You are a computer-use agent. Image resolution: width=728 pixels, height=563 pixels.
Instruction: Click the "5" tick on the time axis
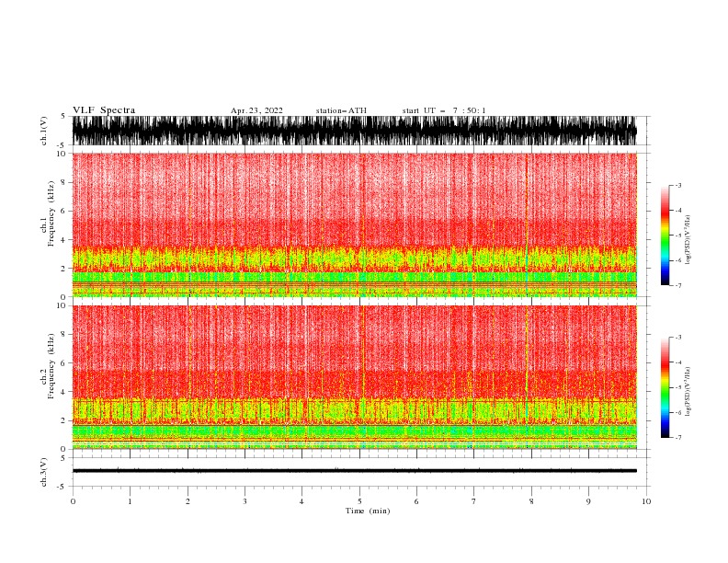(359, 501)
